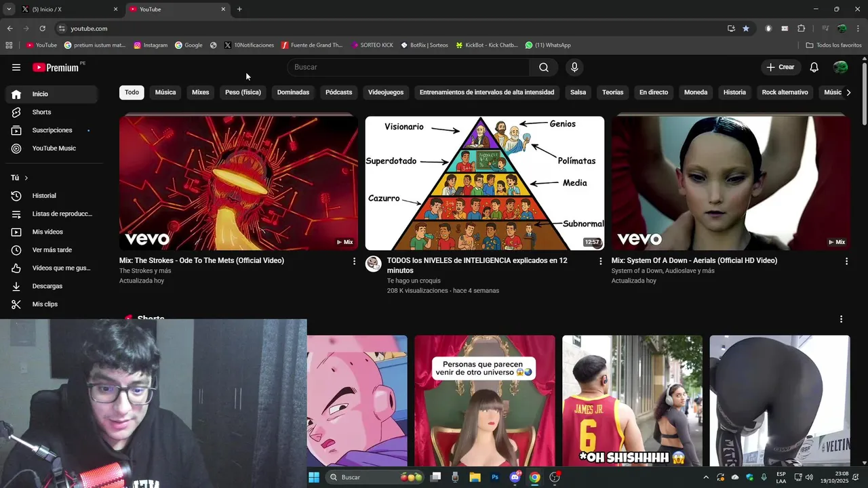
Task: Open options menu for System Of A Down mix
Action: coord(846,261)
